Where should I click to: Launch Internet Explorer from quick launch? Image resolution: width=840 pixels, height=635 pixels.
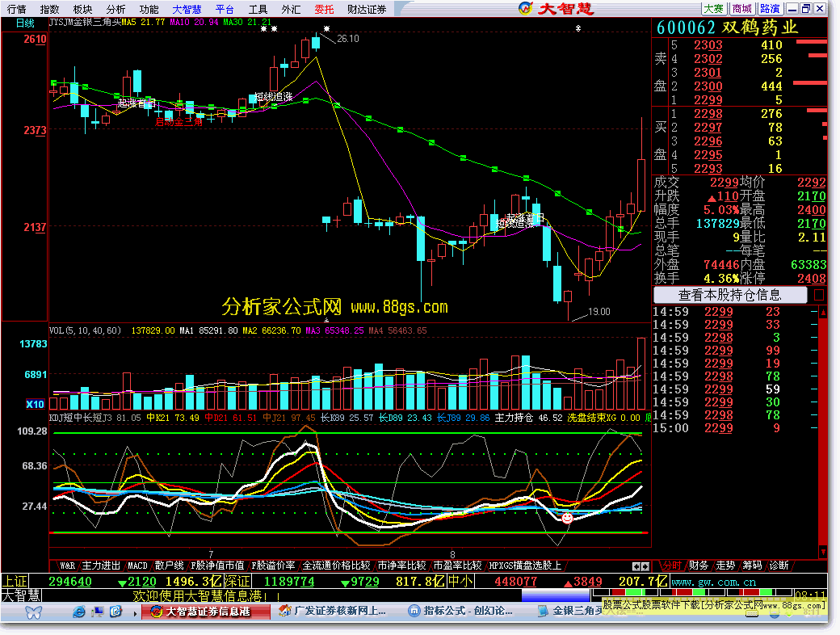(x=79, y=612)
